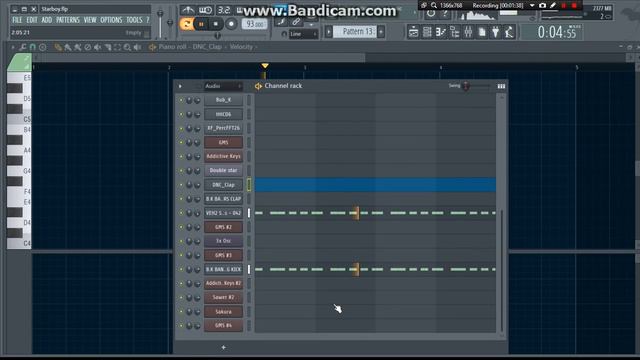Toggle Channel rack graph editor icon
640x360 pixels.
click(x=501, y=86)
